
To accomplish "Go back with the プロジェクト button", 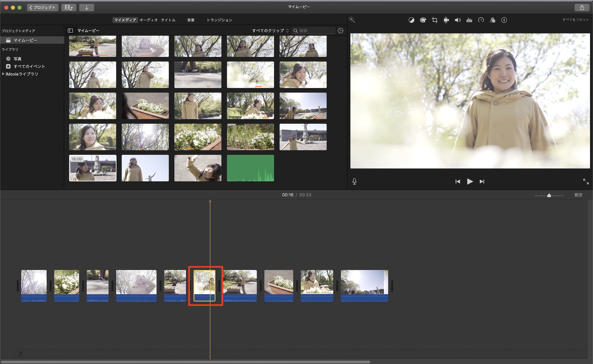I will tap(43, 7).
